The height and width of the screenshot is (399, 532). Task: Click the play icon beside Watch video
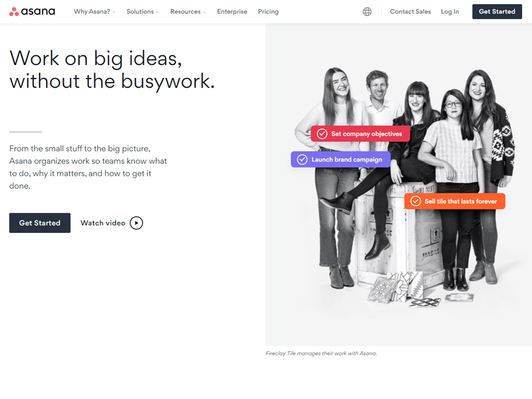pos(136,223)
